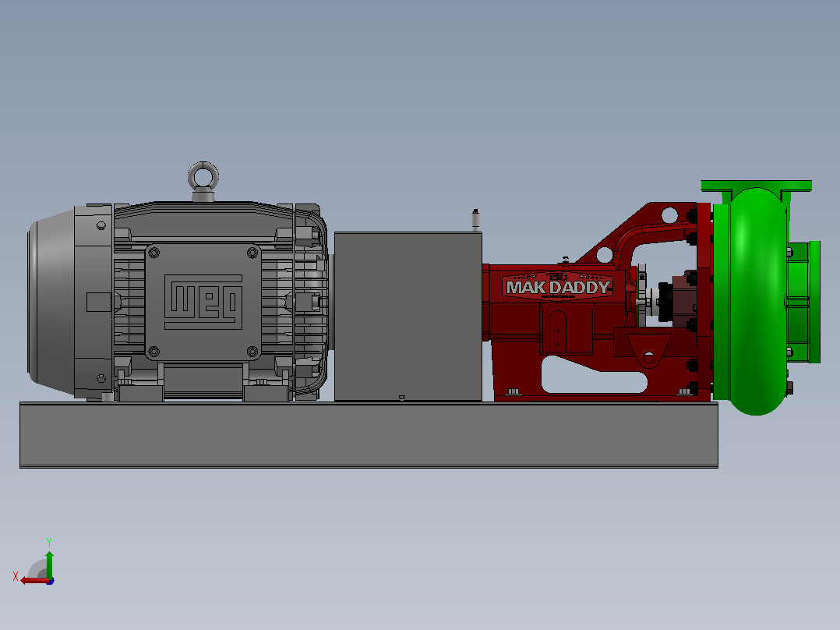
Task: Select the gray coupling guard box
Action: click(408, 317)
